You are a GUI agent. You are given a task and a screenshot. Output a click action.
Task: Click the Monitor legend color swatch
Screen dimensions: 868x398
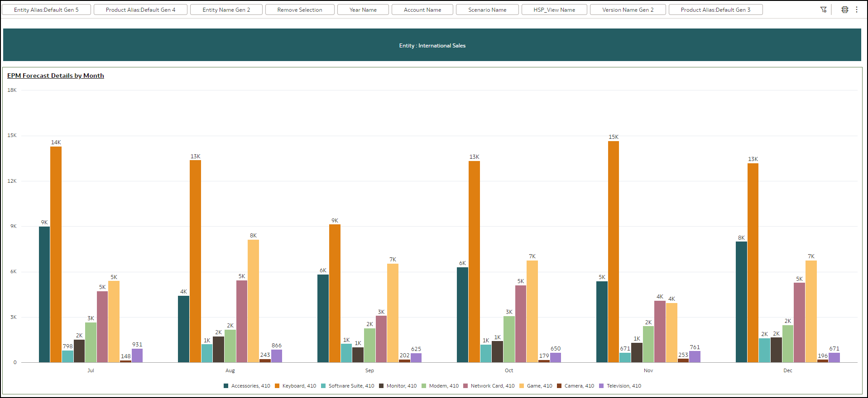381,386
